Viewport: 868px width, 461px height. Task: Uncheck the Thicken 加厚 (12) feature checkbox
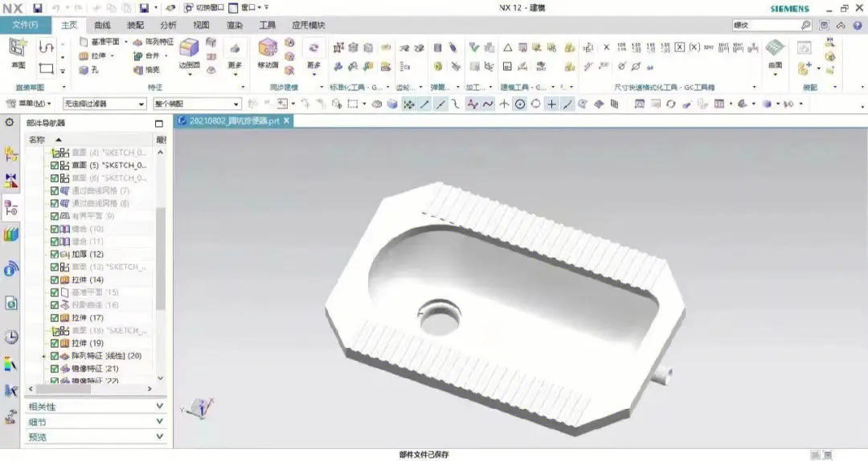55,254
